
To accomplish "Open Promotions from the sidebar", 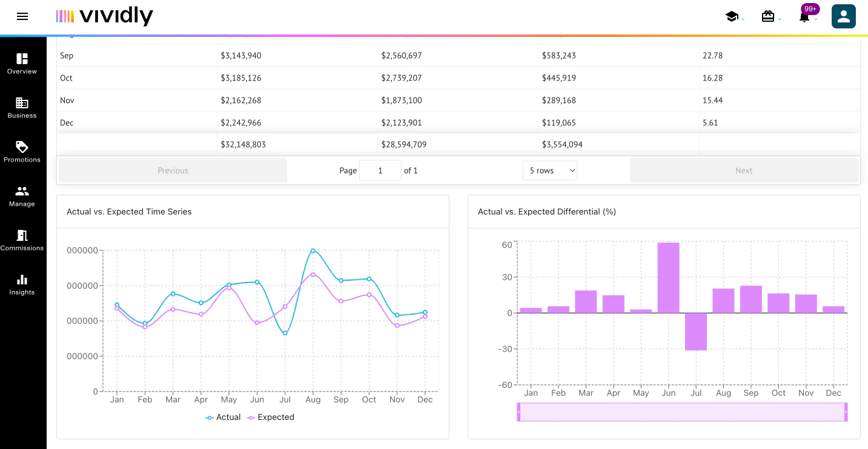I will coord(22,152).
